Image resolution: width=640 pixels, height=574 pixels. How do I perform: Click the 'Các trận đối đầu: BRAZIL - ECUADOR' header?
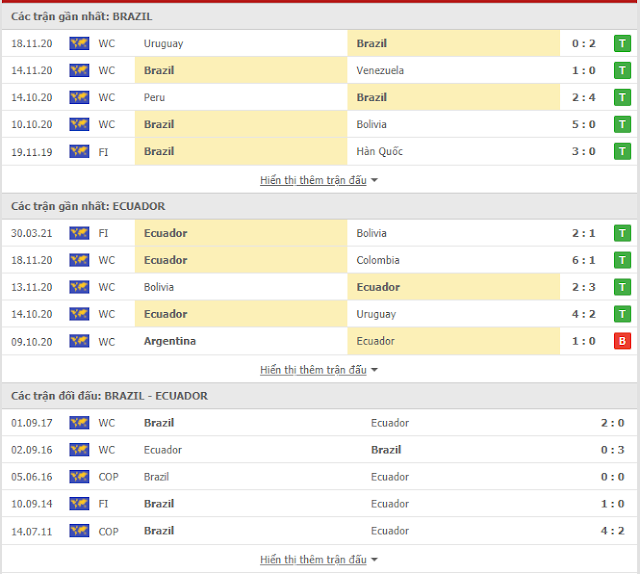[x=109, y=396]
